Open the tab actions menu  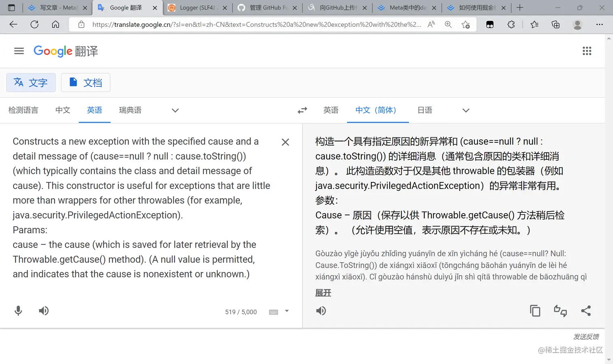(11, 8)
